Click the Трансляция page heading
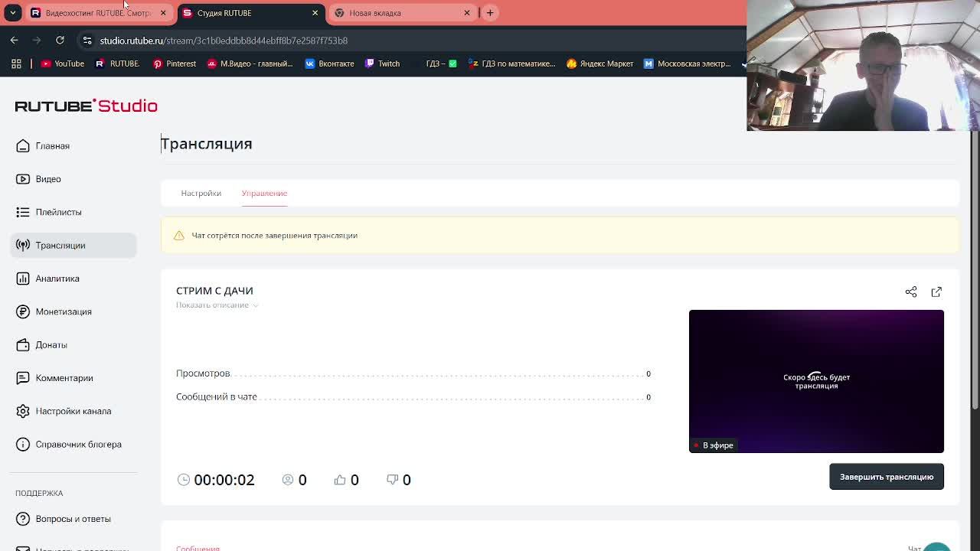Viewport: 980px width, 551px height. coord(207,144)
